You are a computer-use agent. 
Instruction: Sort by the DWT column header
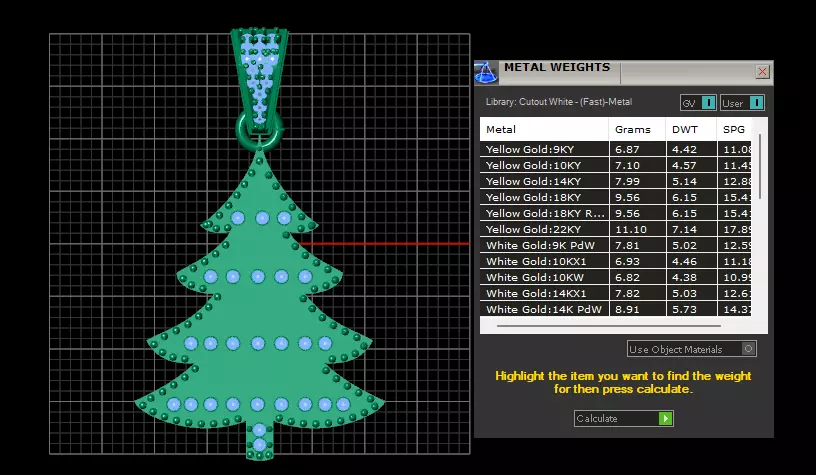point(691,130)
